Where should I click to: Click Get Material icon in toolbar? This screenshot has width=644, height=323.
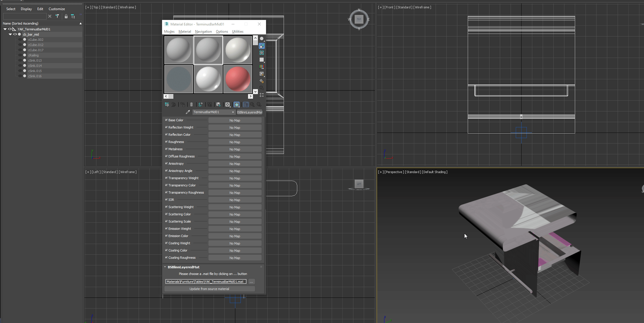pos(167,104)
